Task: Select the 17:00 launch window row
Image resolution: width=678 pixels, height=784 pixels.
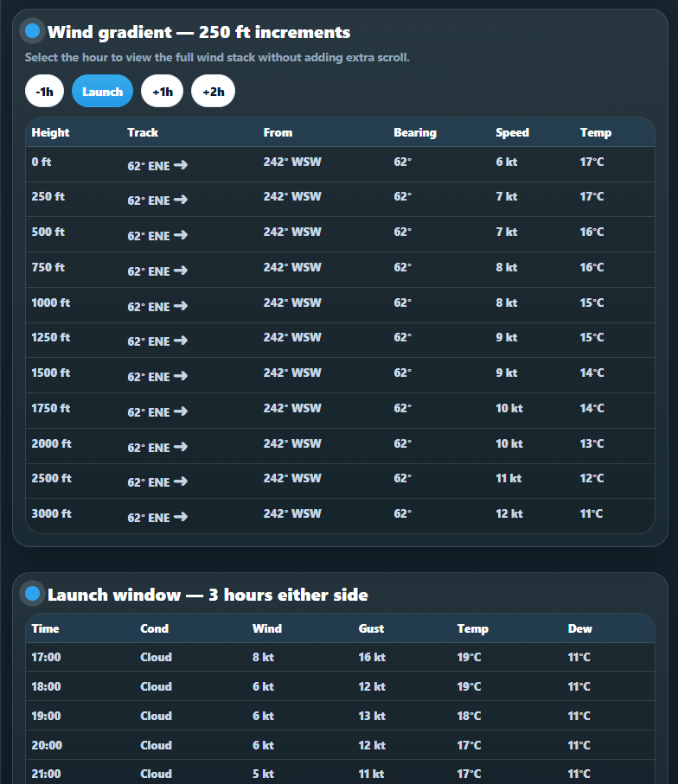Action: [340, 657]
